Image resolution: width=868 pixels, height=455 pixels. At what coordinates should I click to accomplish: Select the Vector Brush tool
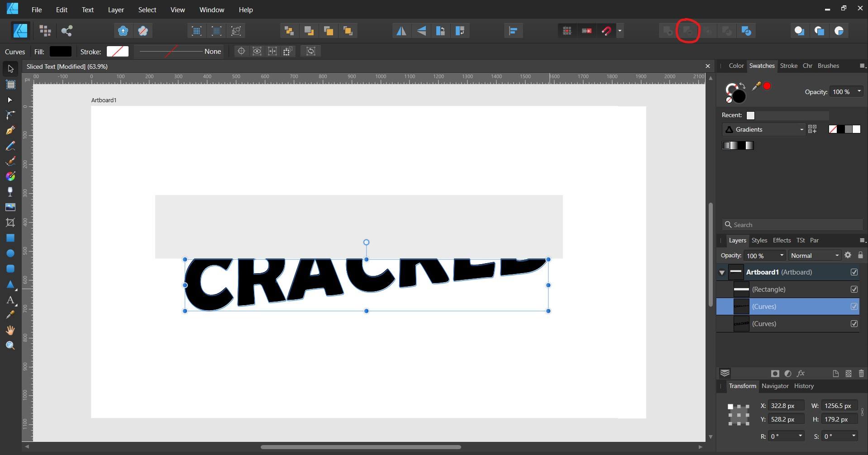pos(10,161)
